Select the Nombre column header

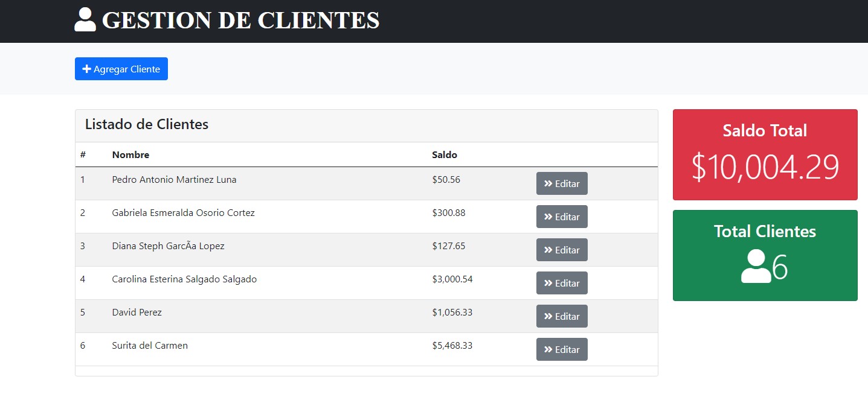130,155
